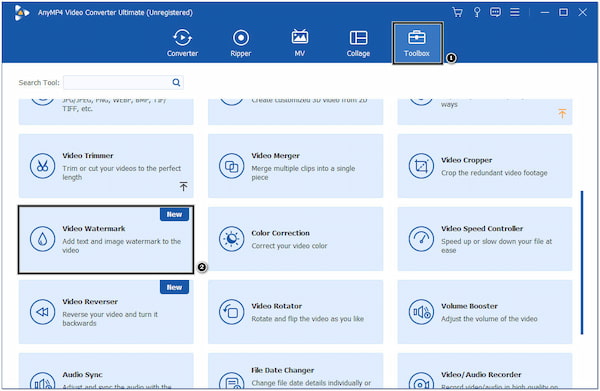Click the Color Correction sun icon

(x=232, y=239)
